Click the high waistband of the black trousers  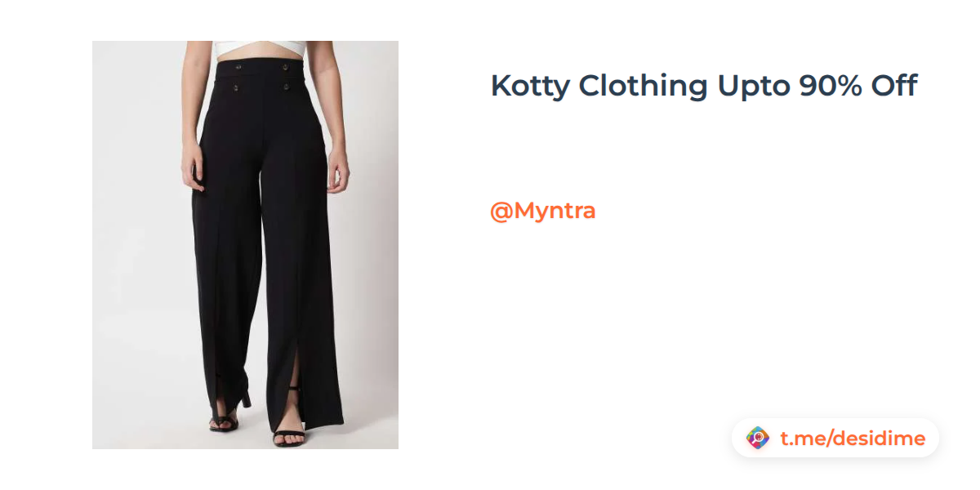(x=261, y=73)
